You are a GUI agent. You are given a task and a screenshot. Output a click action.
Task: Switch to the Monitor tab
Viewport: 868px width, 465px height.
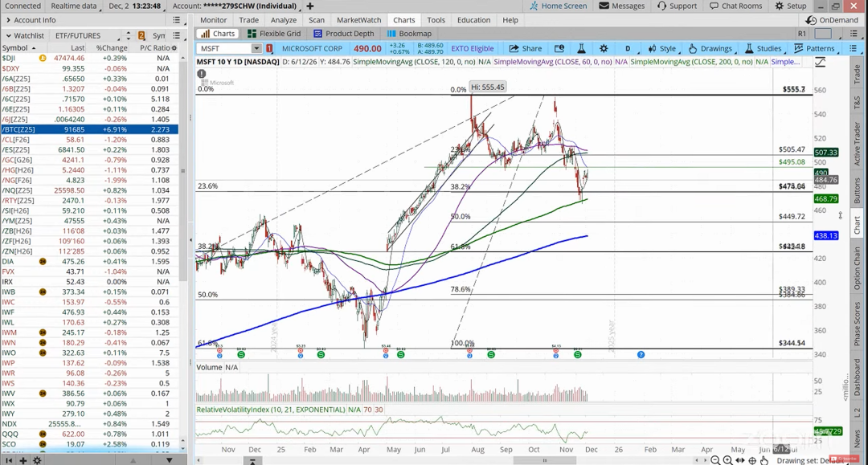tap(213, 20)
